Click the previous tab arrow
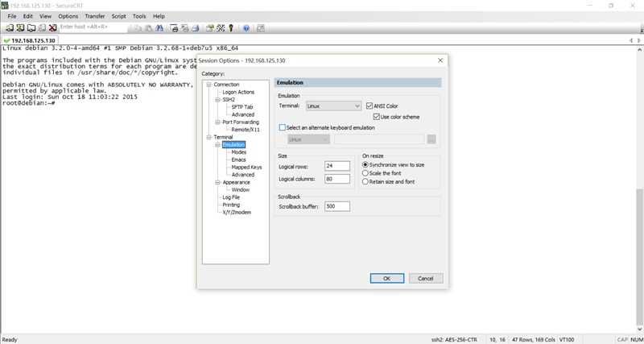644x344 pixels. pos(631,41)
